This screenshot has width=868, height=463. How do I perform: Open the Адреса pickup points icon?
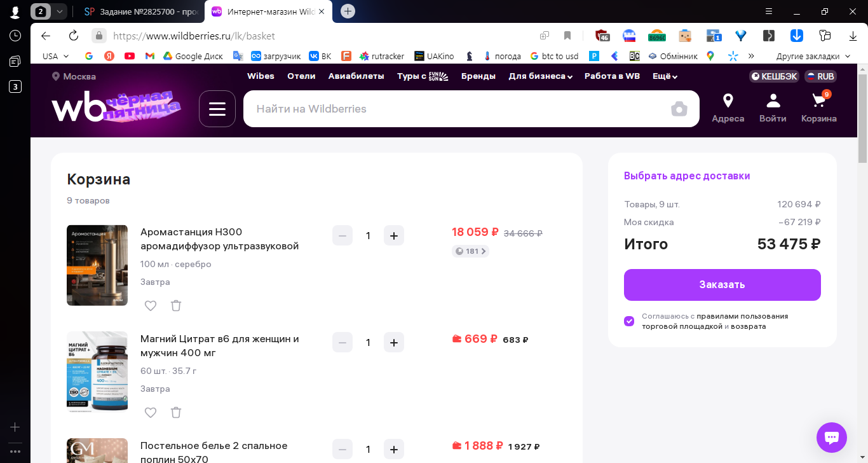[x=728, y=108]
